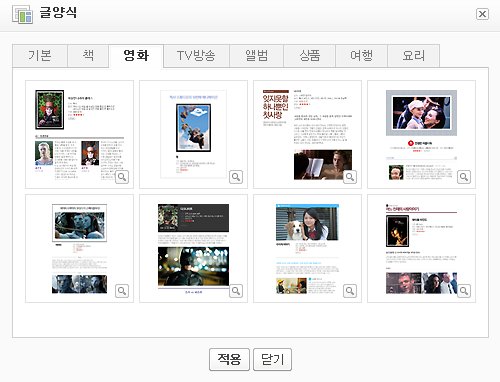Image resolution: width=500 pixels, height=382 pixels.
Task: Switch to the 상품 tab
Action: tap(309, 56)
